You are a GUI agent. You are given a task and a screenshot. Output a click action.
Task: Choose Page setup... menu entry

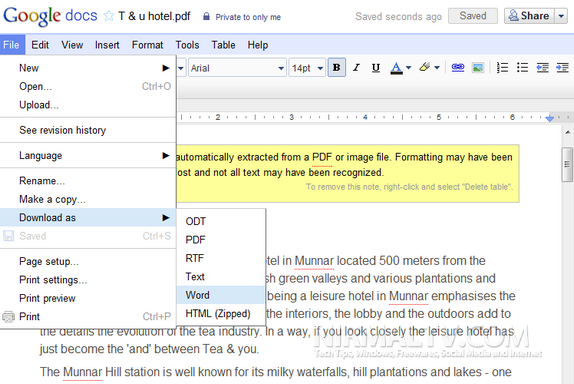[x=88, y=261]
